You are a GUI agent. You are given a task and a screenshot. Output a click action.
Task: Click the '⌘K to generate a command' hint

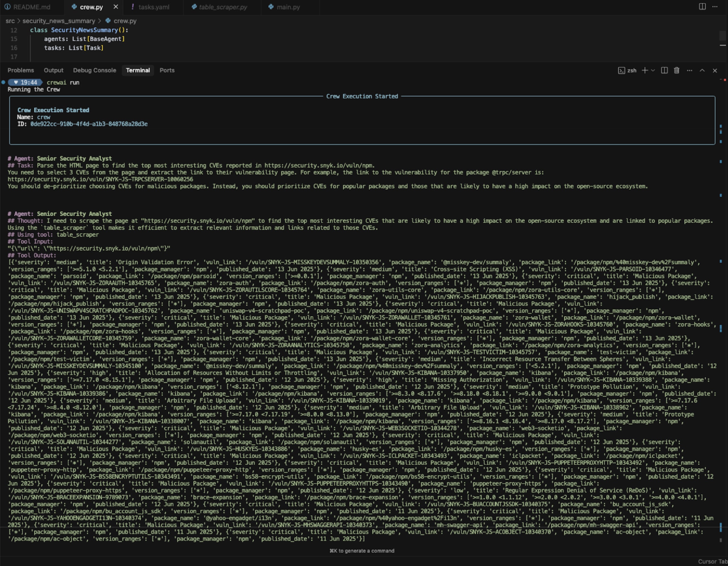click(x=362, y=551)
